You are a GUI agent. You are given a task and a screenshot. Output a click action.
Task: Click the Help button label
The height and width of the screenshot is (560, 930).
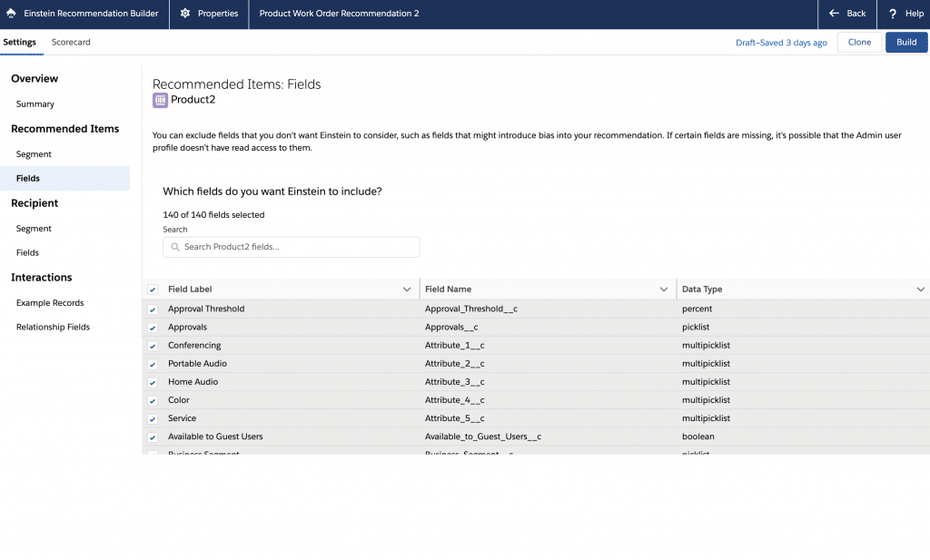pos(914,13)
